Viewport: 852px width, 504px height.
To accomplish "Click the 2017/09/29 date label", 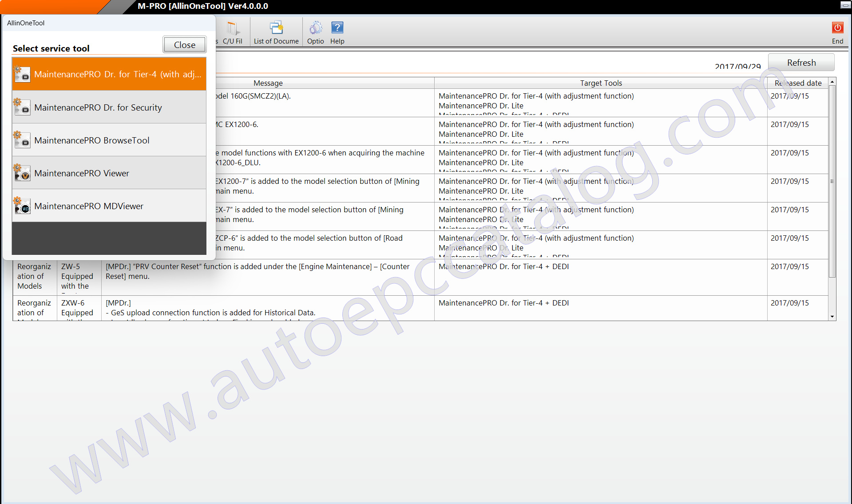I will (737, 67).
